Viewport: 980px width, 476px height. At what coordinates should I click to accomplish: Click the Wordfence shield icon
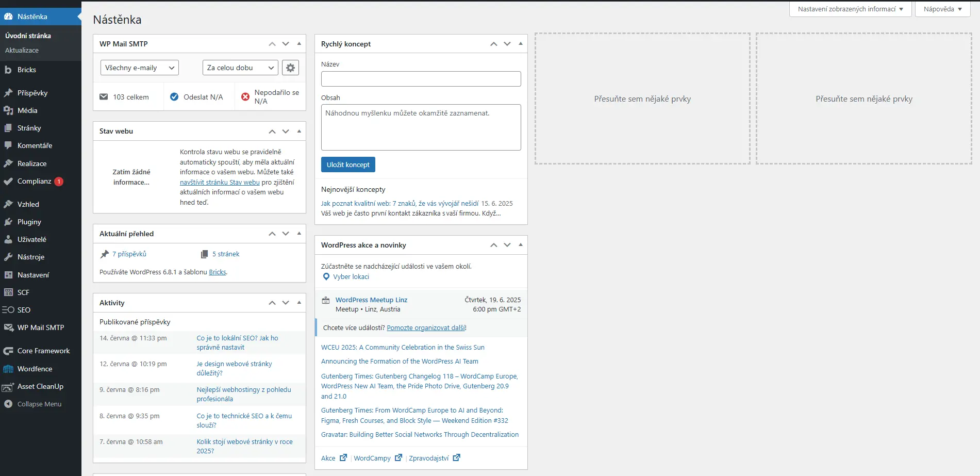[x=8, y=369]
